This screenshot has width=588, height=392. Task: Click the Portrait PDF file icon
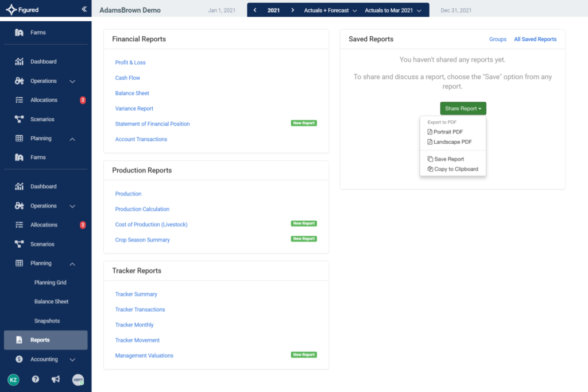[430, 132]
